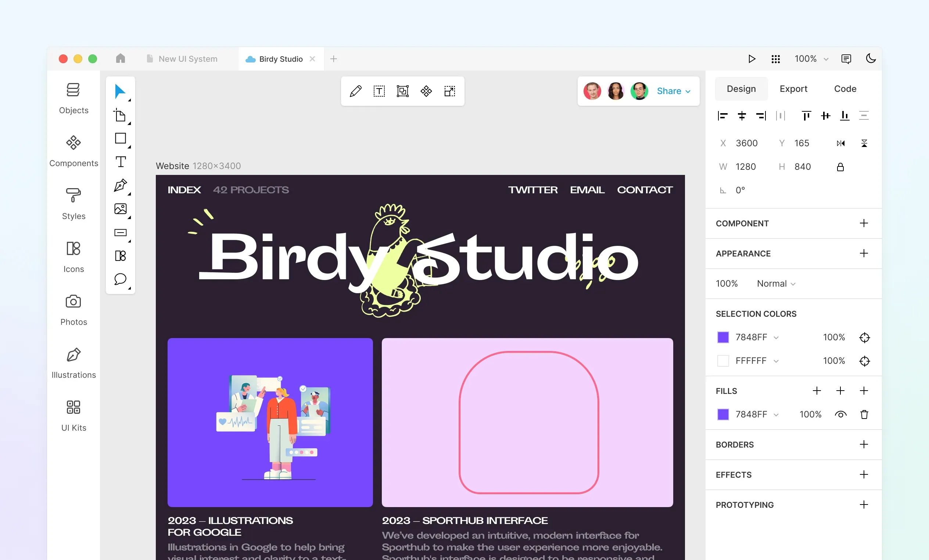This screenshot has width=929, height=560.
Task: Align top edges
Action: (806, 115)
